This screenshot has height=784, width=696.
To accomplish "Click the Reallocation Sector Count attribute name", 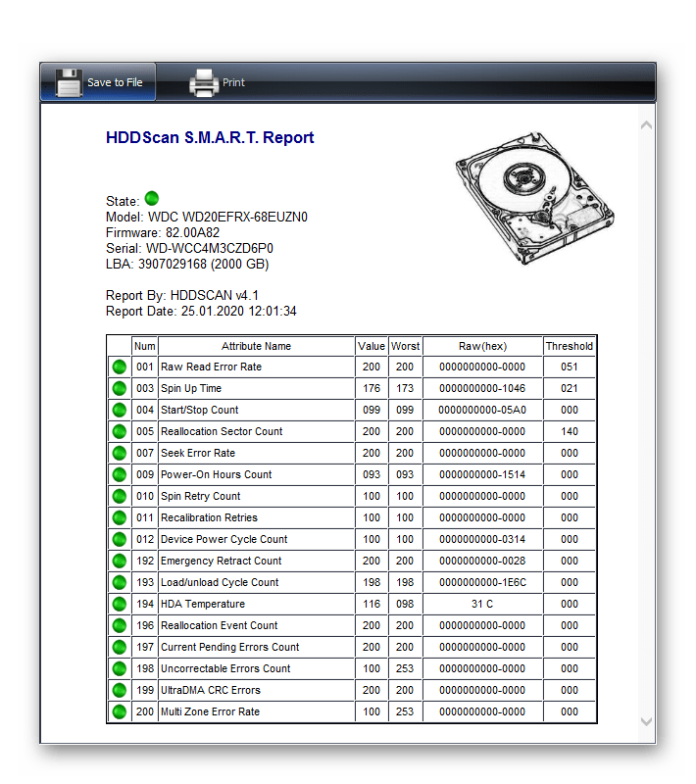I will [x=222, y=431].
